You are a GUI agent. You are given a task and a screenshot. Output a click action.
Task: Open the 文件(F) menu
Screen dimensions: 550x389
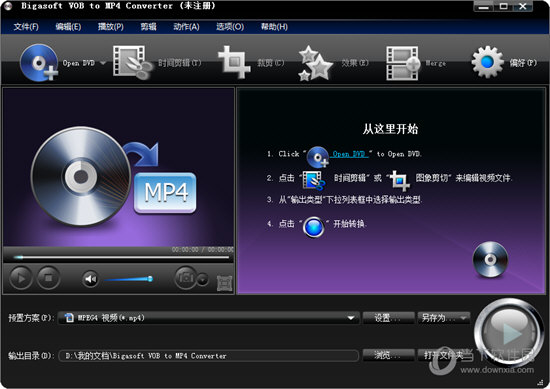(26, 27)
